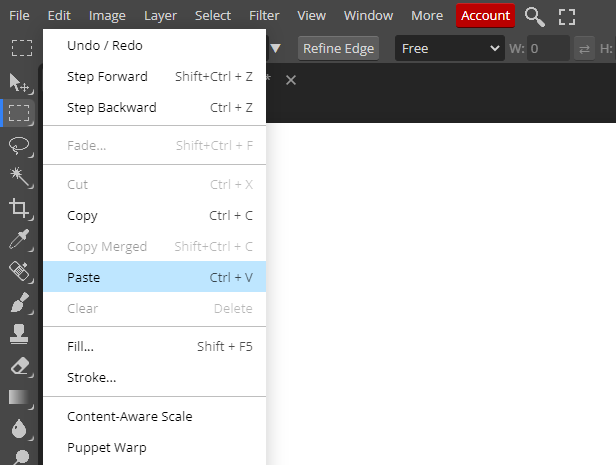Close the open document tab
Image resolution: width=616 pixels, height=465 pixels.
pos(291,80)
